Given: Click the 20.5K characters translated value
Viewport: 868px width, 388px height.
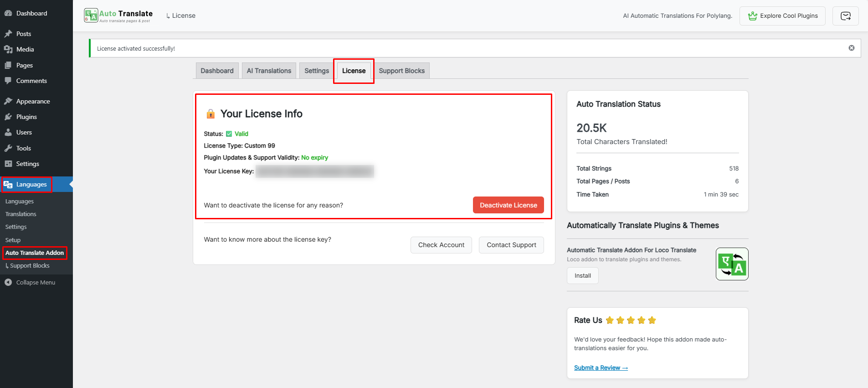Looking at the screenshot, I should tap(591, 128).
